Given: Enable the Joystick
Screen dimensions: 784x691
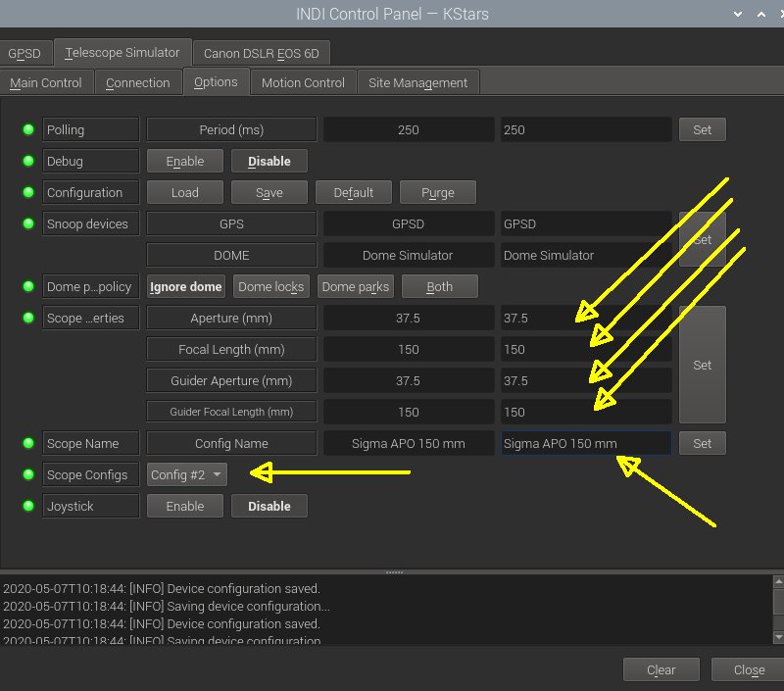Looking at the screenshot, I should (185, 506).
